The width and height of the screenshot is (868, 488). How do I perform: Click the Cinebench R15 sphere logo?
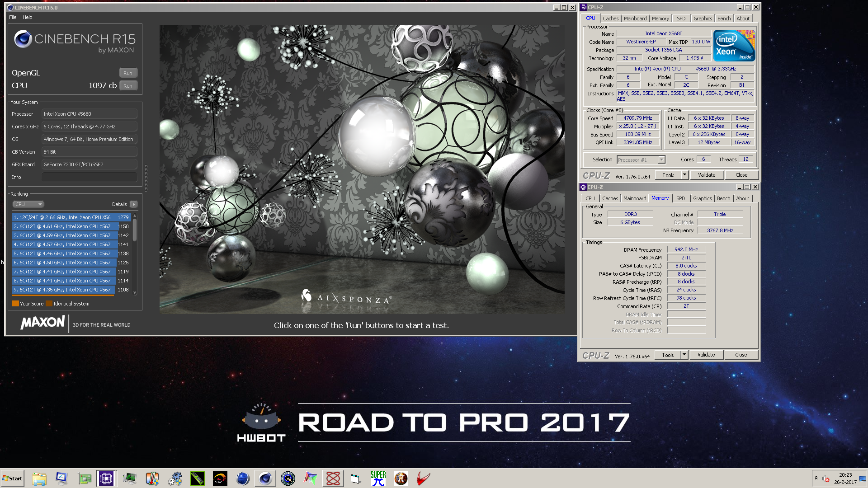point(23,39)
